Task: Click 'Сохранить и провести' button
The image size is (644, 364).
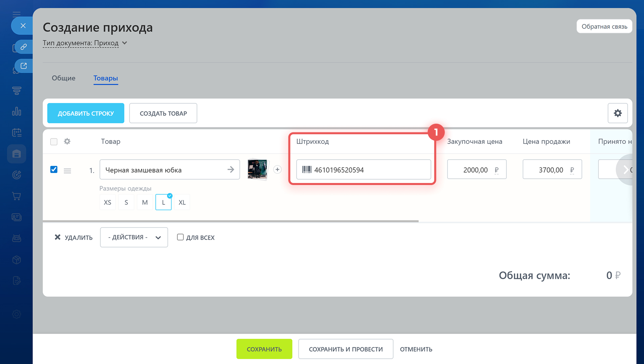Action: 345,349
